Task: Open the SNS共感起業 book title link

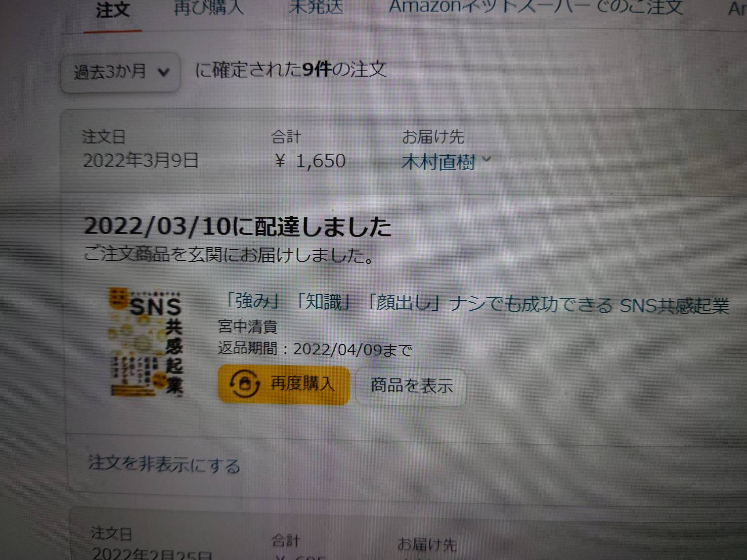Action: (x=476, y=303)
